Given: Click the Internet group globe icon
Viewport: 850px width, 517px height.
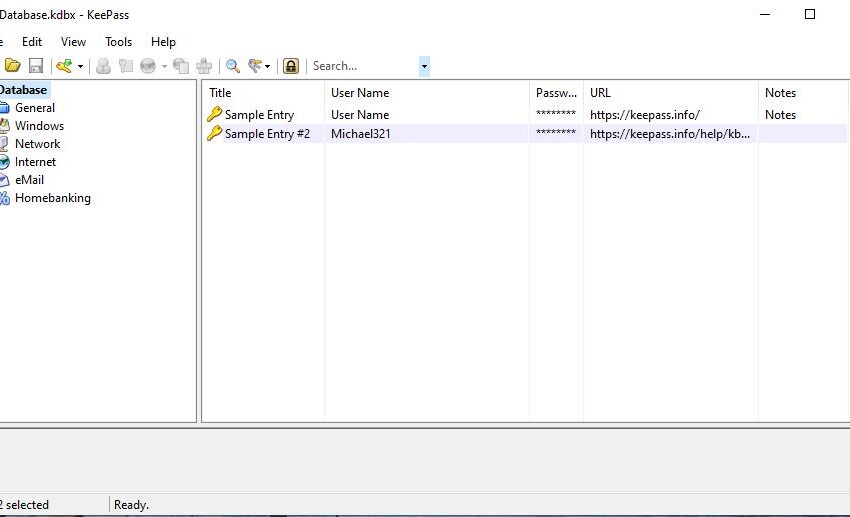Looking at the screenshot, I should 4,161.
